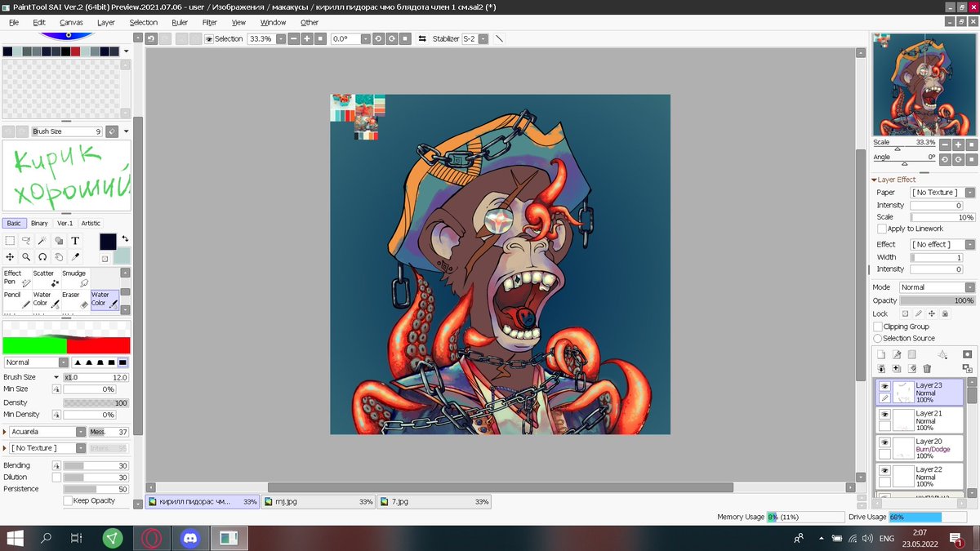This screenshot has width=980, height=551.
Task: Choose the Scatter brush
Action: click(46, 278)
